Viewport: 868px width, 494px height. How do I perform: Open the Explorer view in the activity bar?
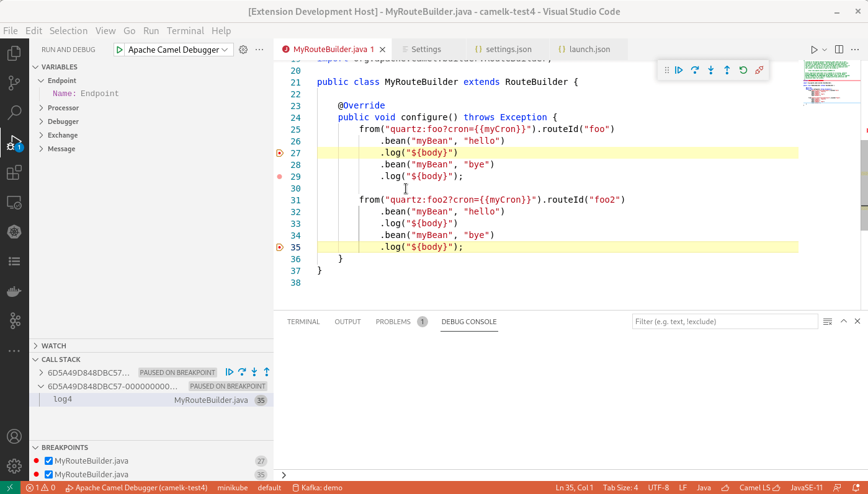point(14,53)
